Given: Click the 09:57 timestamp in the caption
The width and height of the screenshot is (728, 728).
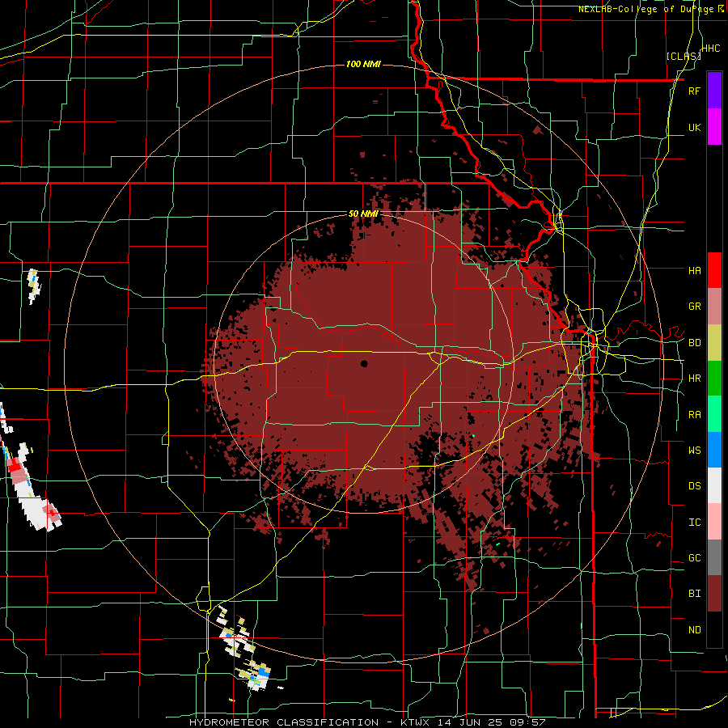Looking at the screenshot, I should tap(530, 722).
